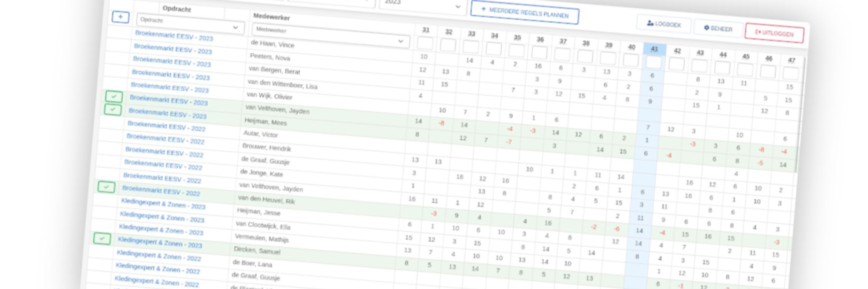The width and height of the screenshot is (868, 289).
Task: Select employee van den Wittenboer, Lisa
Action: pos(282,84)
